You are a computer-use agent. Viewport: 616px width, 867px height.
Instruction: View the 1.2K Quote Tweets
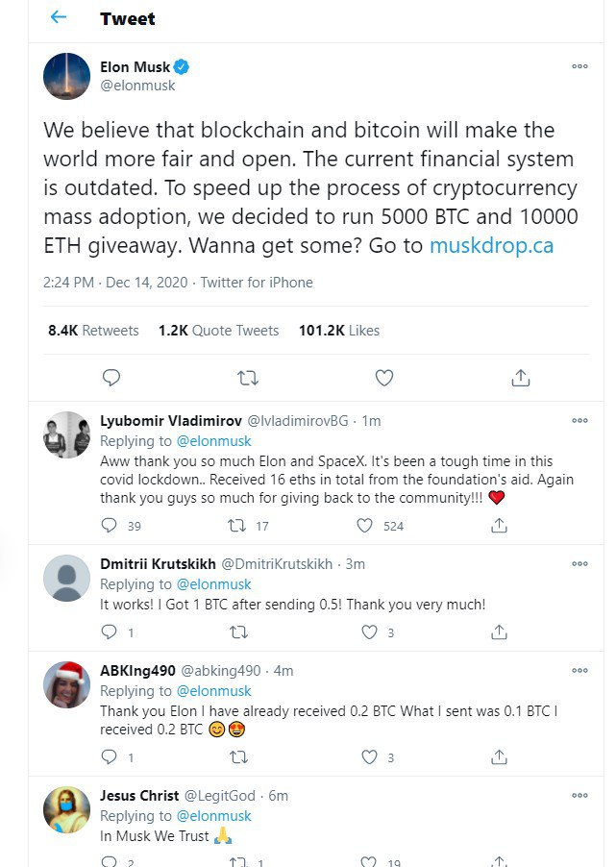tap(218, 330)
